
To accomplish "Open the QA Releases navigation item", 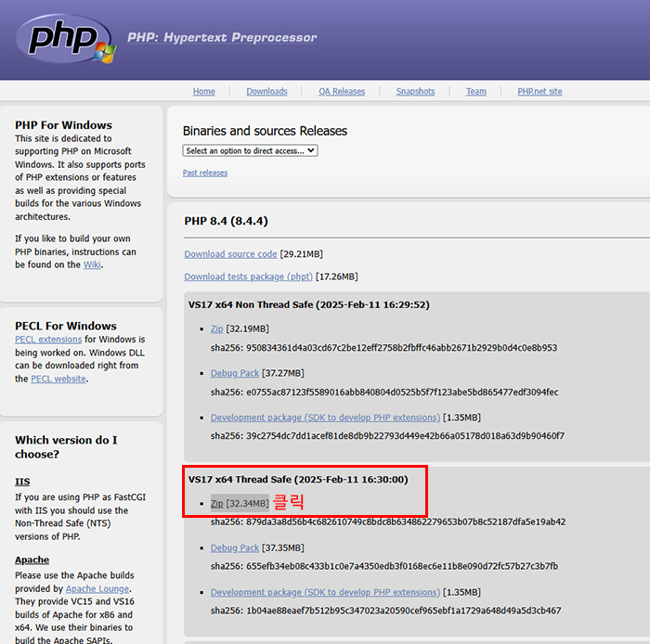I will [x=342, y=92].
